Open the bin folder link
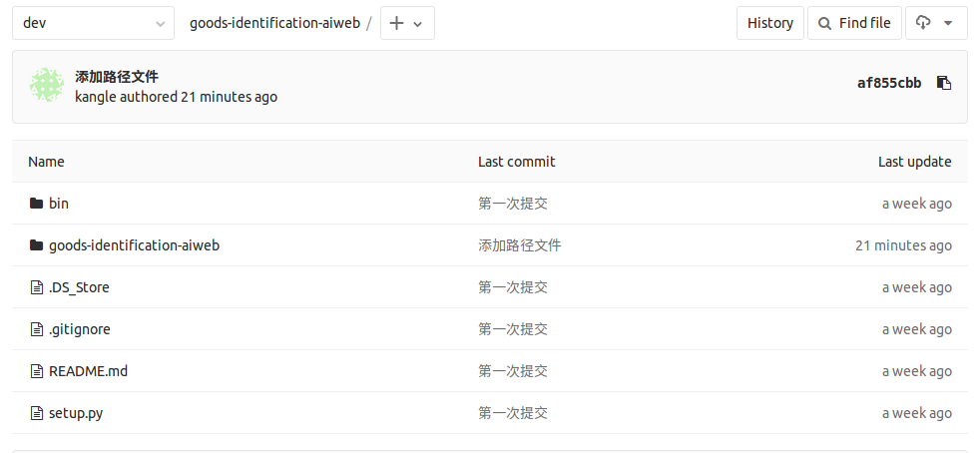The width and height of the screenshot is (980, 453). coord(59,204)
